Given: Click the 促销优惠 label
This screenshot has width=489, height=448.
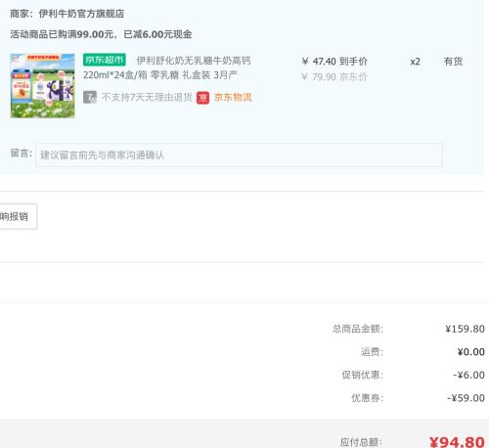Looking at the screenshot, I should 362,375.
